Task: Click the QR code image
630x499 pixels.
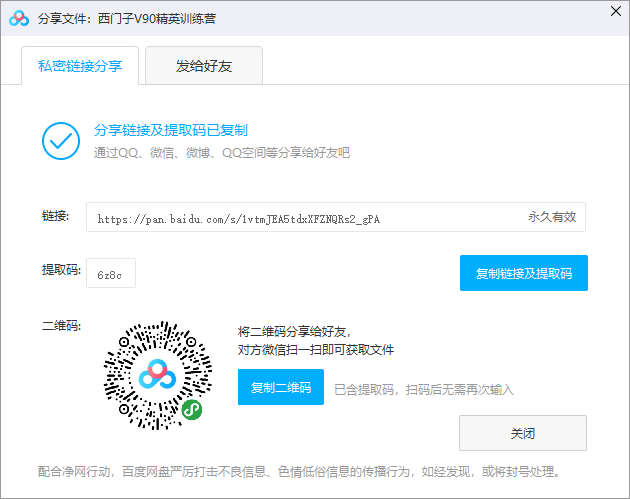Action: 130,350
